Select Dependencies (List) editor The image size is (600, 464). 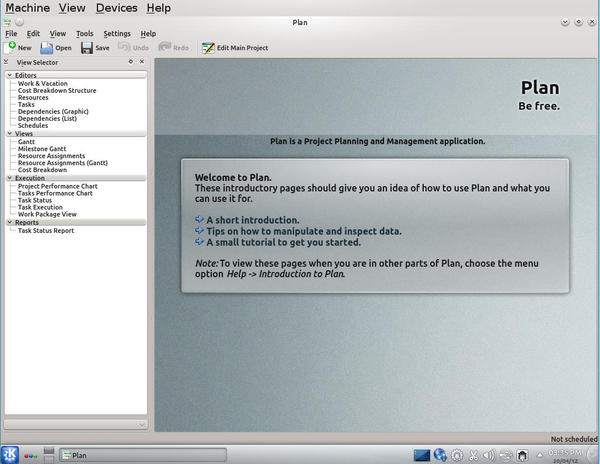point(47,119)
